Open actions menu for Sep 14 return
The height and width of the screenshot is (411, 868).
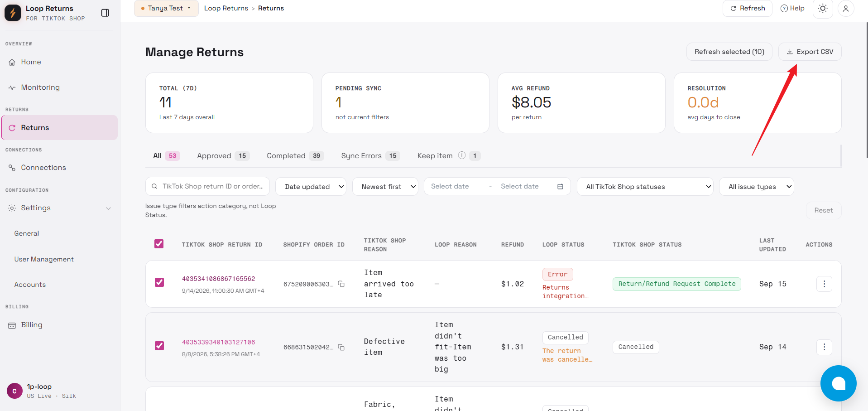(824, 347)
